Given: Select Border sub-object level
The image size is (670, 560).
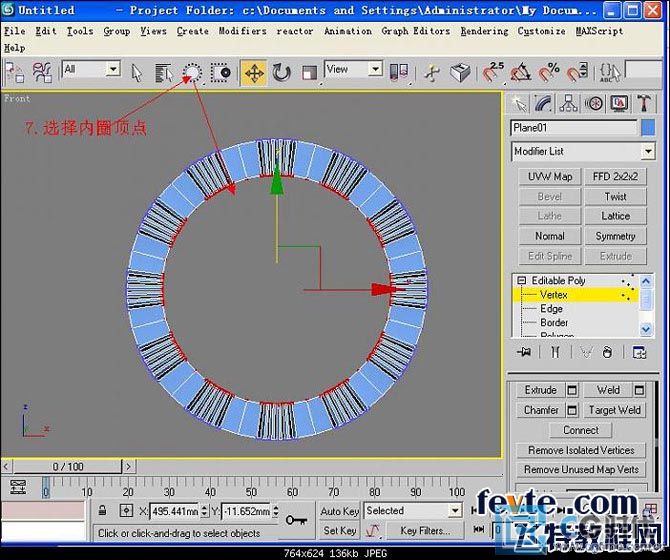Looking at the screenshot, I should [554, 323].
